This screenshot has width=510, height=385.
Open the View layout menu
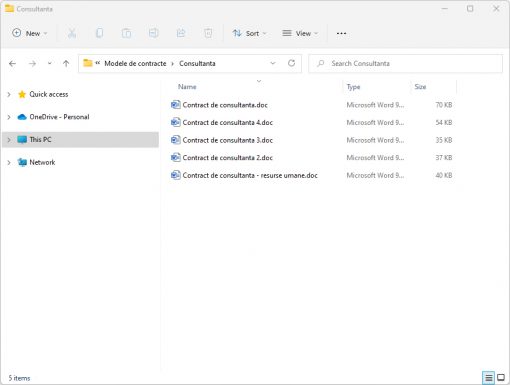pyautogui.click(x=300, y=33)
